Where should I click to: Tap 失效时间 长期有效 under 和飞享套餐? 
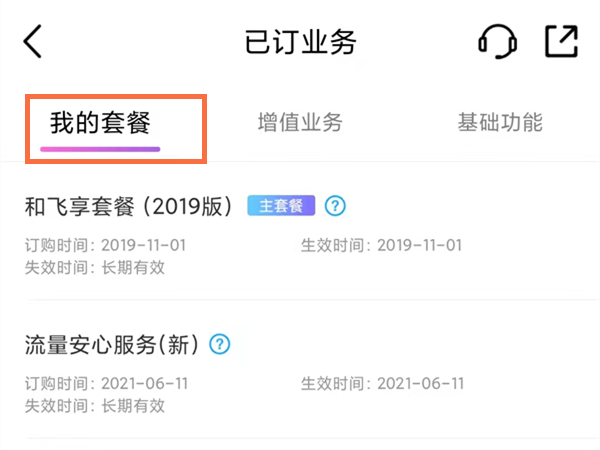pyautogui.click(x=94, y=267)
